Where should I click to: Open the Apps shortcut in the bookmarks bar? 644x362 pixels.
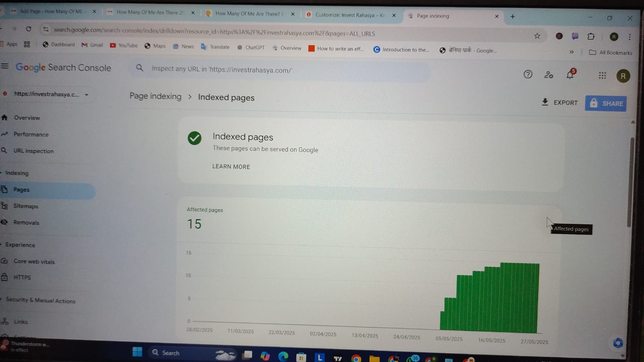(x=9, y=44)
